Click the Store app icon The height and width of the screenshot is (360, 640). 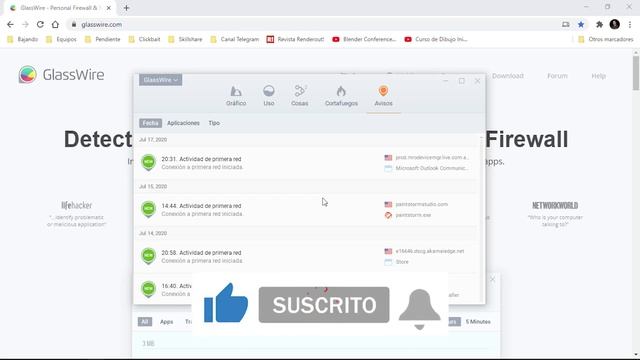(388, 262)
